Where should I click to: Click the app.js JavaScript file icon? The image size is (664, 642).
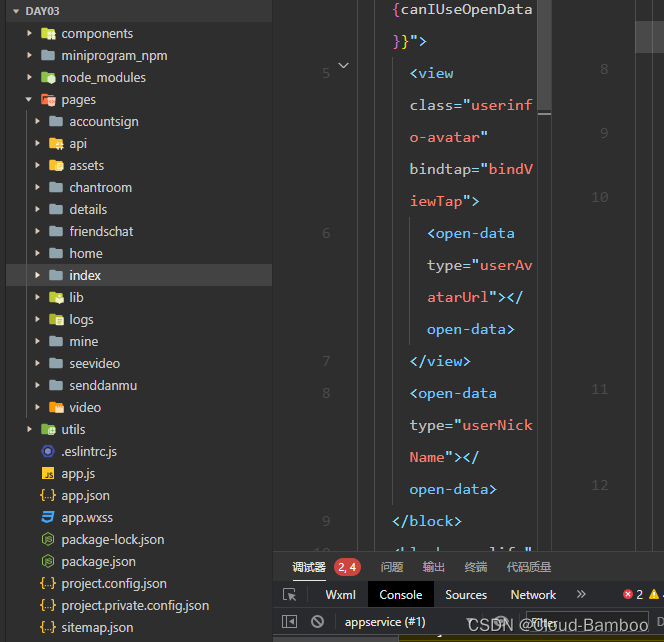click(48, 473)
